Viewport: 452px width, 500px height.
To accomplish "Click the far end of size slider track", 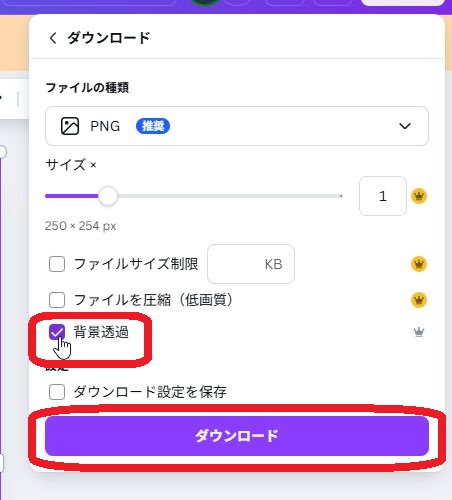I will (340, 196).
